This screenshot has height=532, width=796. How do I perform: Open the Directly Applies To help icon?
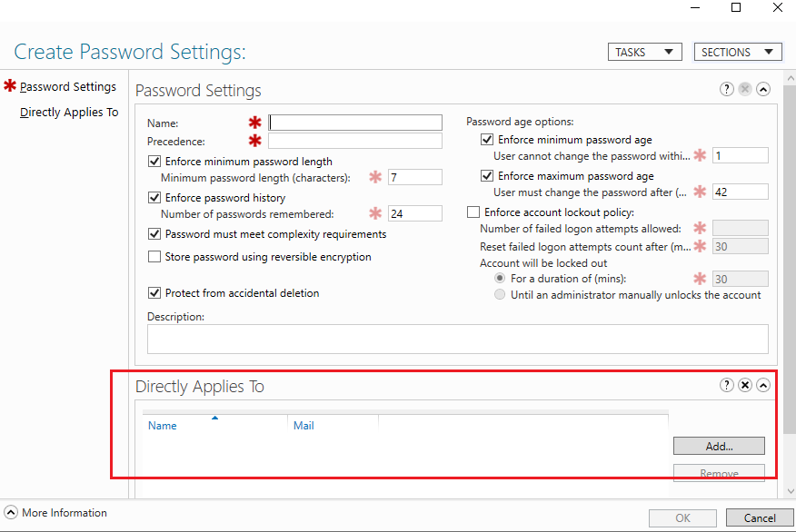pyautogui.click(x=726, y=385)
